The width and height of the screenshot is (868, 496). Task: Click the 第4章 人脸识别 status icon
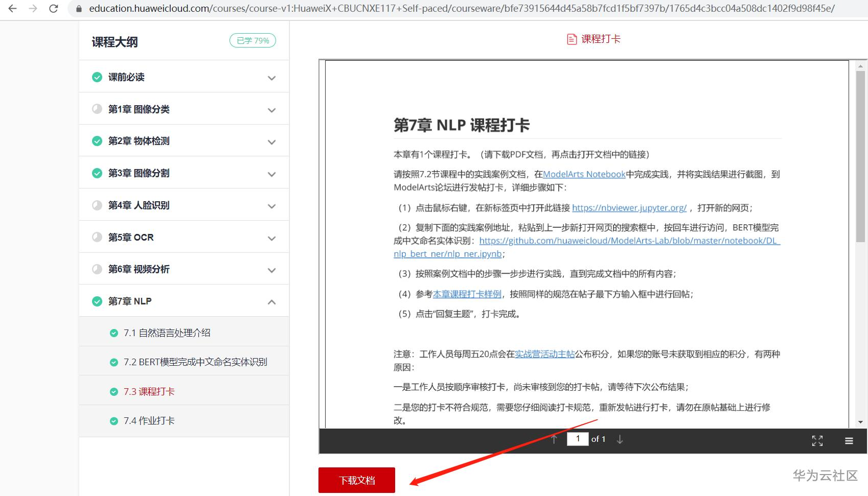[97, 205]
